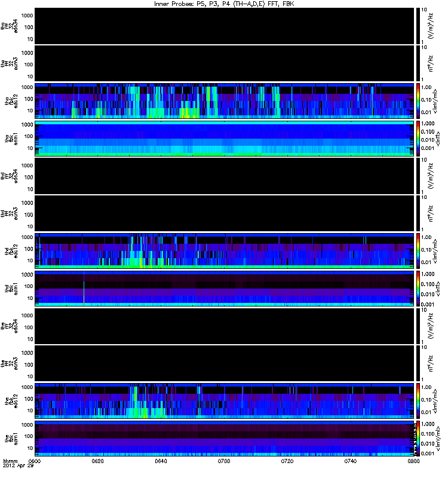
Task: Click the tha fbk edc12 panel label
Action: pyautogui.click(x=11, y=101)
